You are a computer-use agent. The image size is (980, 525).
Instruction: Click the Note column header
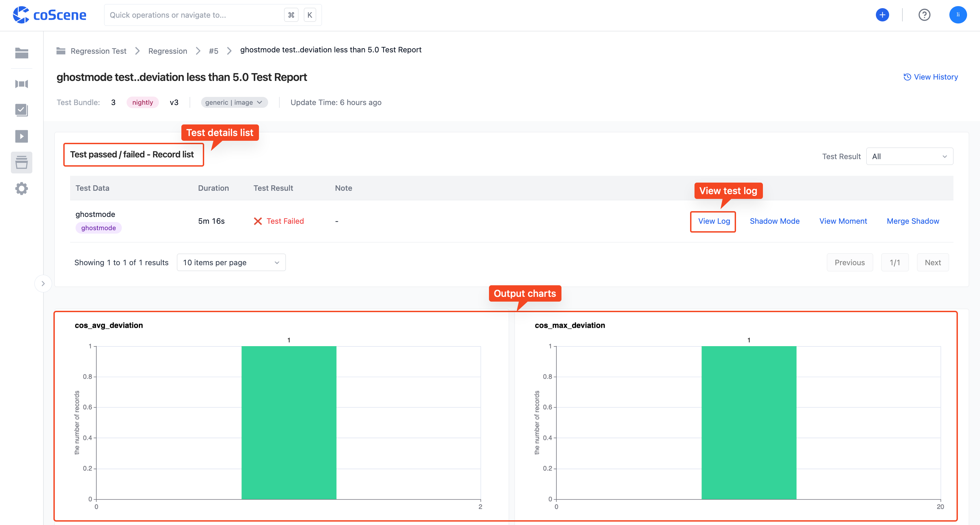click(x=343, y=188)
